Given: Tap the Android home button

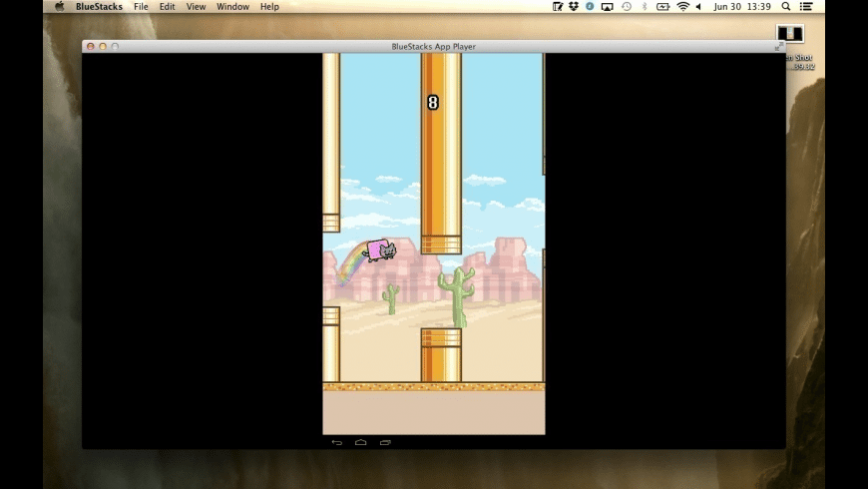Looking at the screenshot, I should [361, 442].
